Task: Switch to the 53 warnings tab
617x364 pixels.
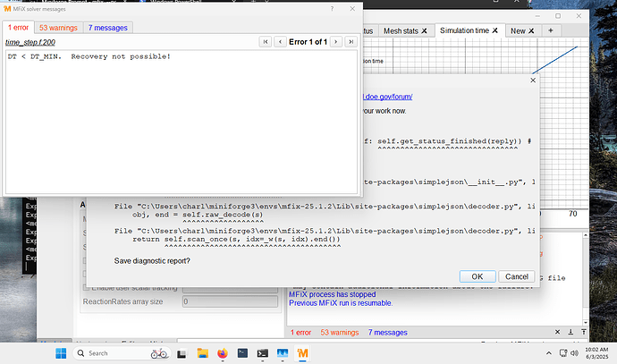Action: coord(58,28)
